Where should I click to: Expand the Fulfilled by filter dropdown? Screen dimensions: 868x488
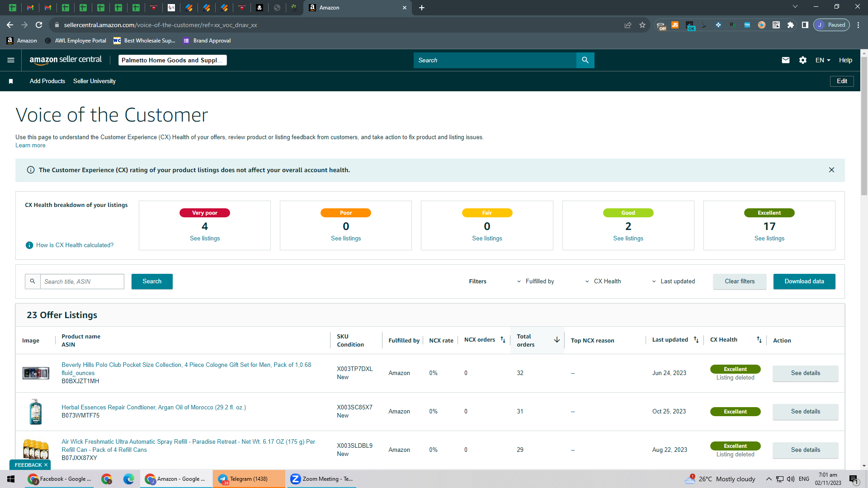click(535, 281)
